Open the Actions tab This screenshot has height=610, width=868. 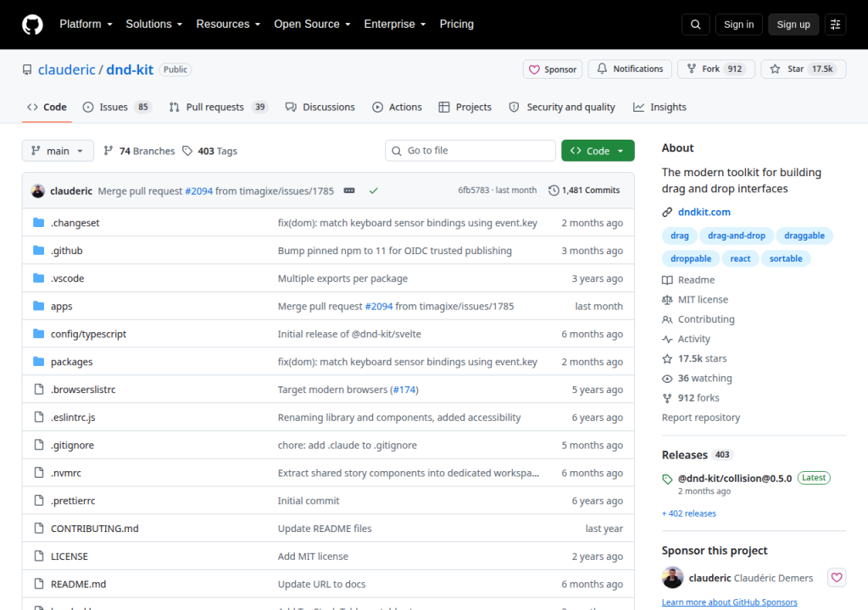(x=397, y=107)
